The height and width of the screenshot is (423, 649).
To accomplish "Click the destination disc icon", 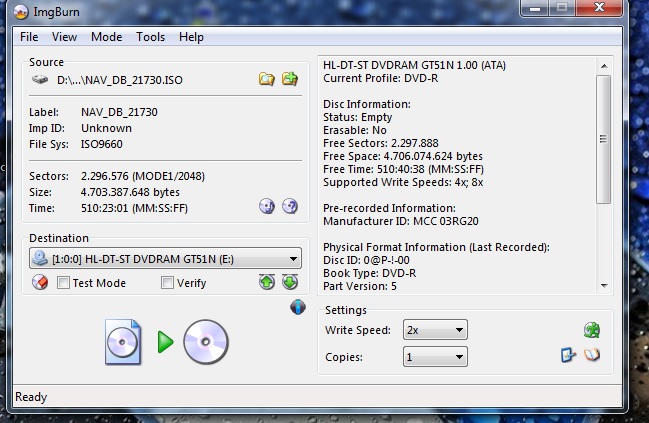I will click(206, 342).
